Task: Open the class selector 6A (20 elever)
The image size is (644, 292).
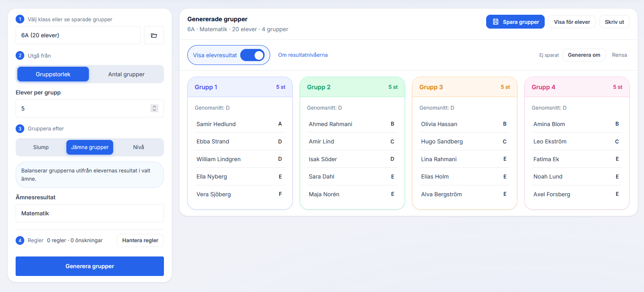Action: click(78, 35)
